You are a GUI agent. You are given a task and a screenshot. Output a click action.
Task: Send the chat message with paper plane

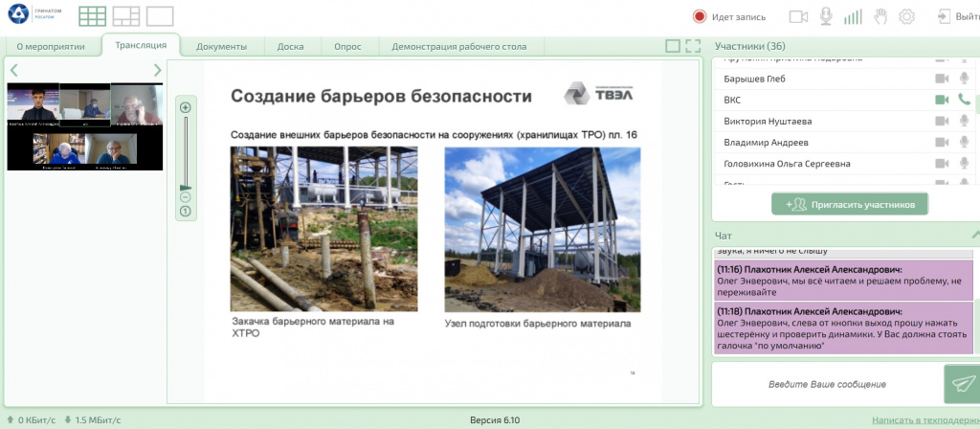click(961, 383)
